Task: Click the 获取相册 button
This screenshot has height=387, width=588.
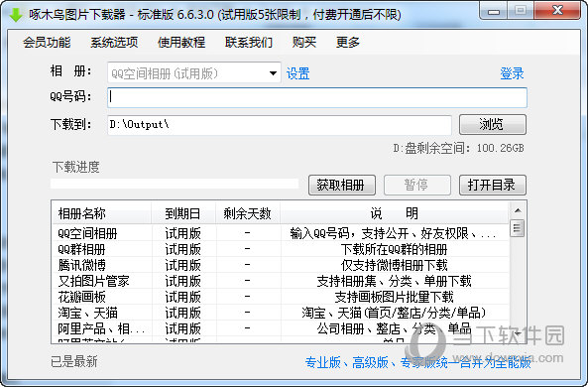Action: 342,185
